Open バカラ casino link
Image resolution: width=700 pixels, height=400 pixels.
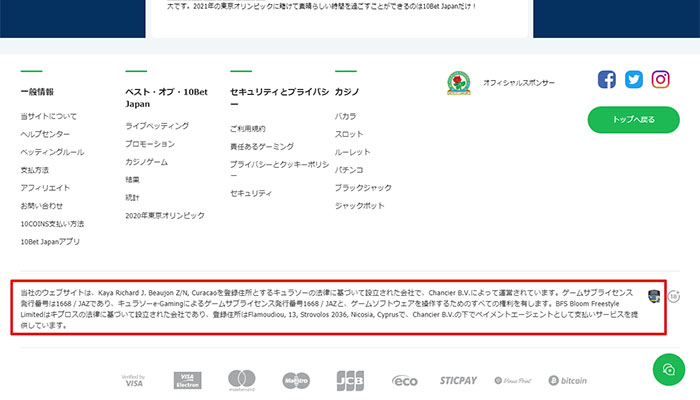[x=346, y=117]
